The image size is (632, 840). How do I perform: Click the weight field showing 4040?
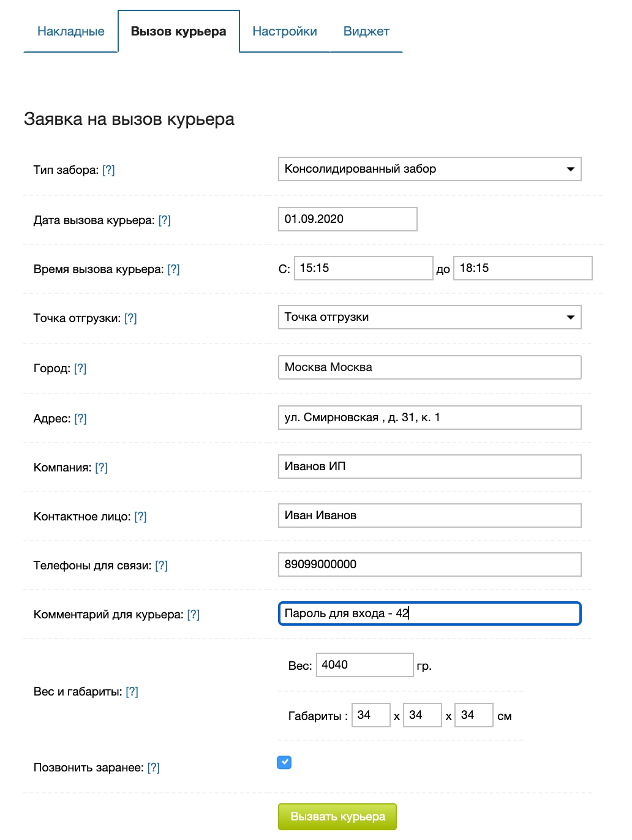364,665
